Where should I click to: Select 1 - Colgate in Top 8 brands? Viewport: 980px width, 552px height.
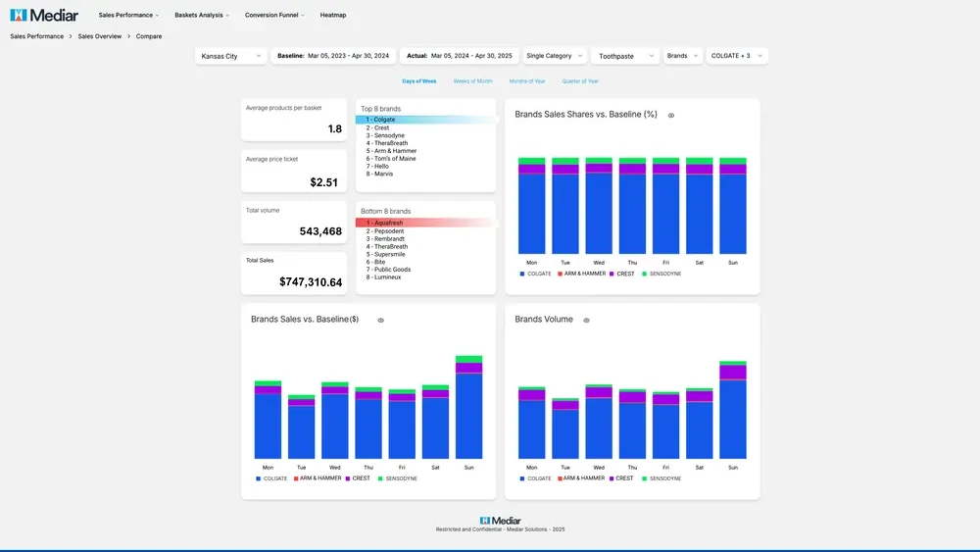[425, 120]
